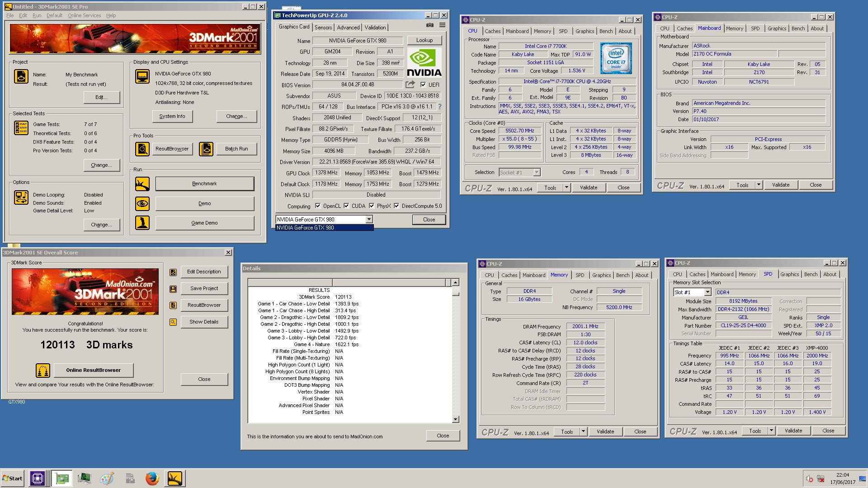The height and width of the screenshot is (488, 868).
Task: Open the Run menu in 3DMark2001
Action: pos(37,15)
